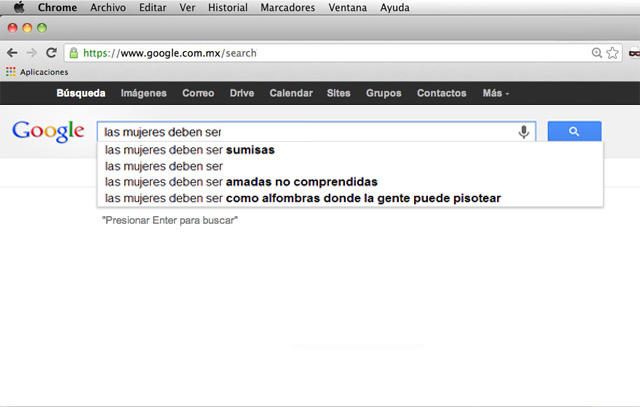Bookmark page with the star icon

click(x=612, y=53)
